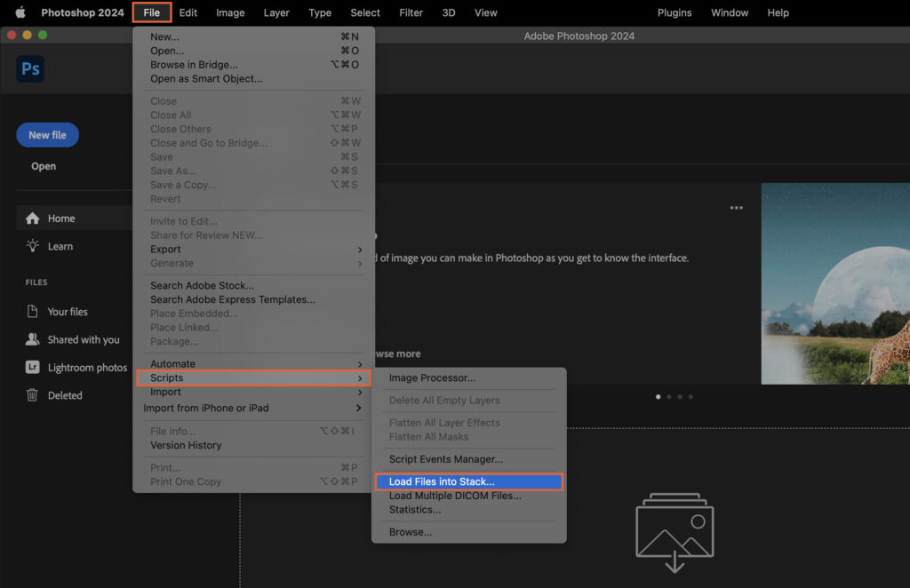The height and width of the screenshot is (588, 910).
Task: Open the Deleted items trash icon
Action: pos(31,395)
